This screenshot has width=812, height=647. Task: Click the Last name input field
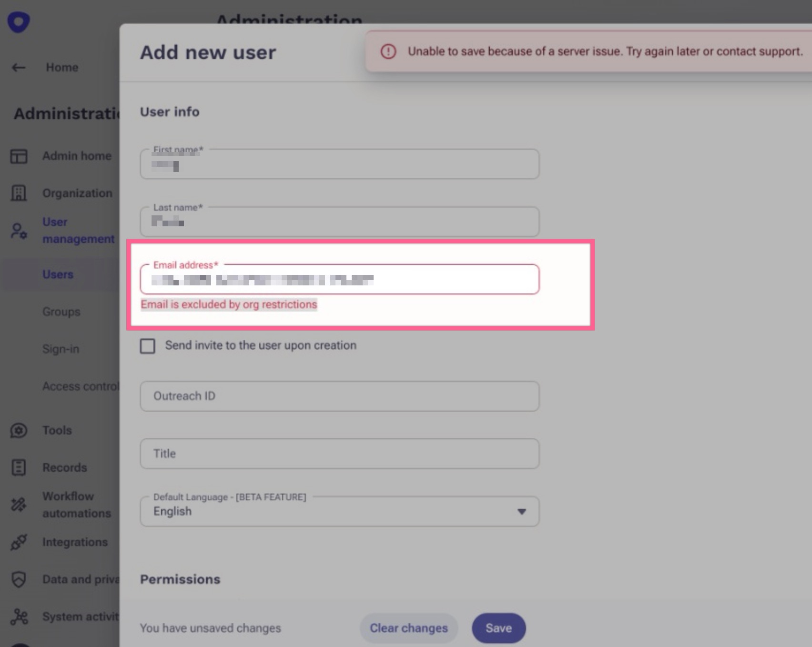tap(340, 222)
